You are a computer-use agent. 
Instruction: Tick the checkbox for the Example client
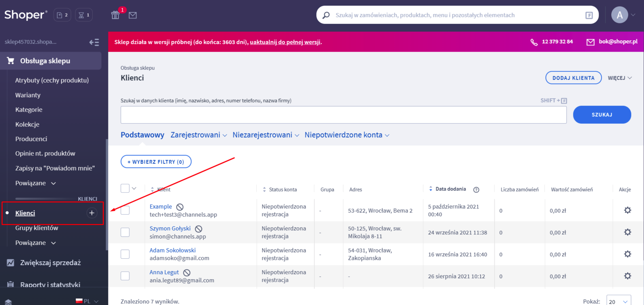click(125, 210)
